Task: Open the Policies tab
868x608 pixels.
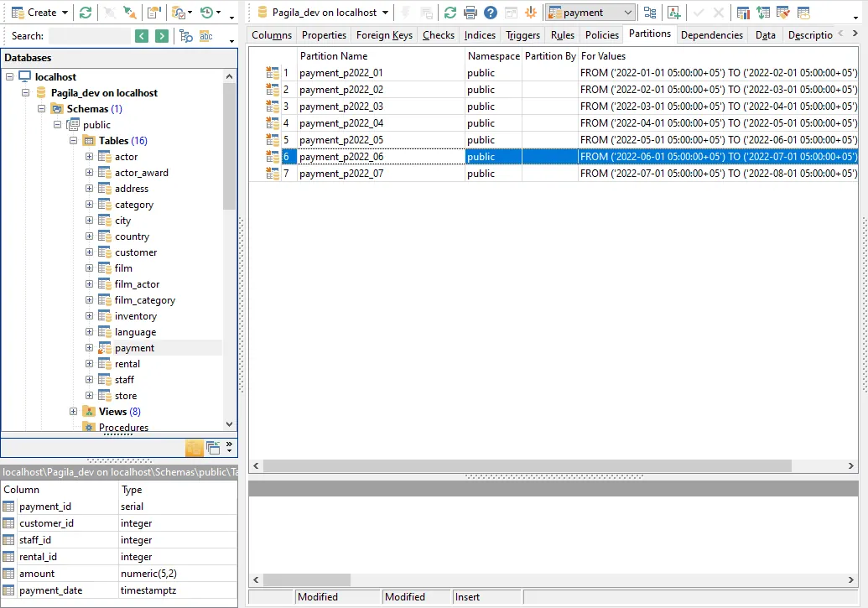Action: click(602, 35)
